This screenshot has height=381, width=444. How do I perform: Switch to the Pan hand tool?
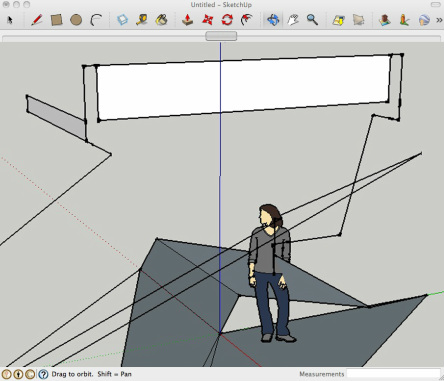(x=293, y=20)
